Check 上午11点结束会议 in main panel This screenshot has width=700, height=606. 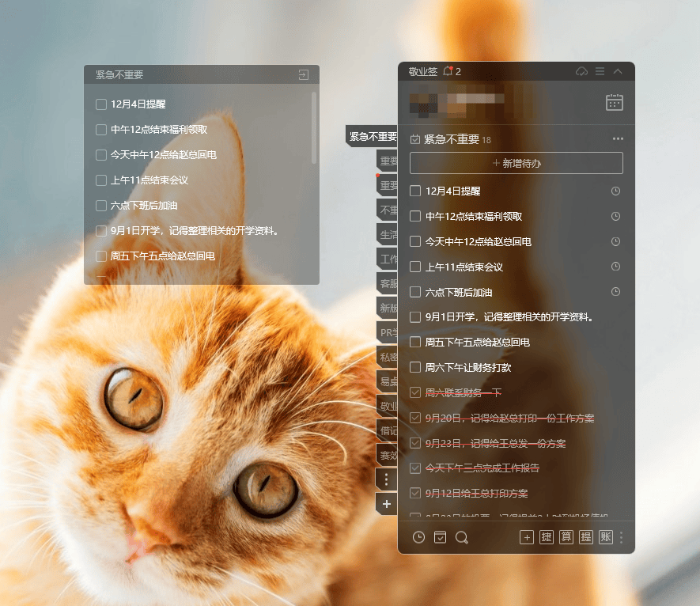[415, 267]
